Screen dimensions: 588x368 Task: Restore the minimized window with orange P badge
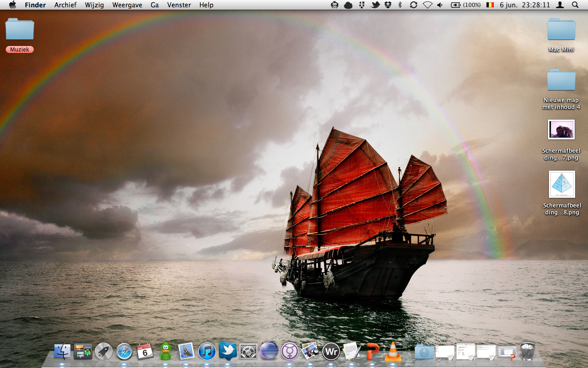pyautogui.click(x=507, y=352)
